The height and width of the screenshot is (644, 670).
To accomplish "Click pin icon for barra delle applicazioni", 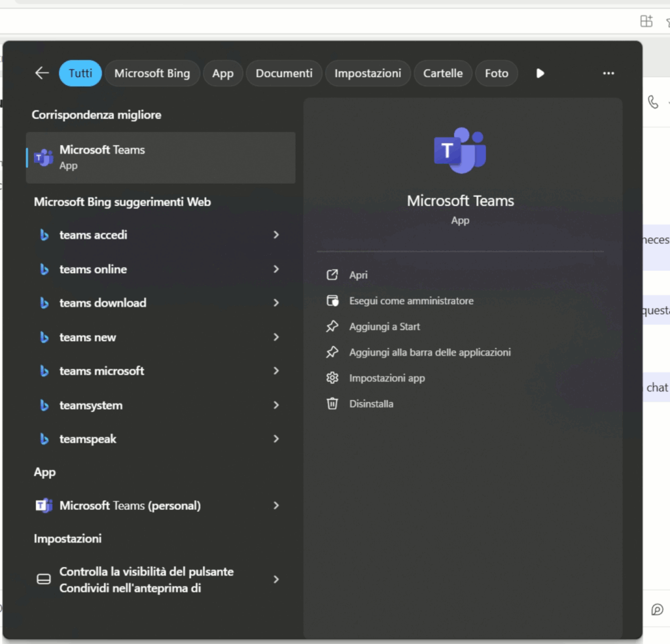I will coord(332,352).
